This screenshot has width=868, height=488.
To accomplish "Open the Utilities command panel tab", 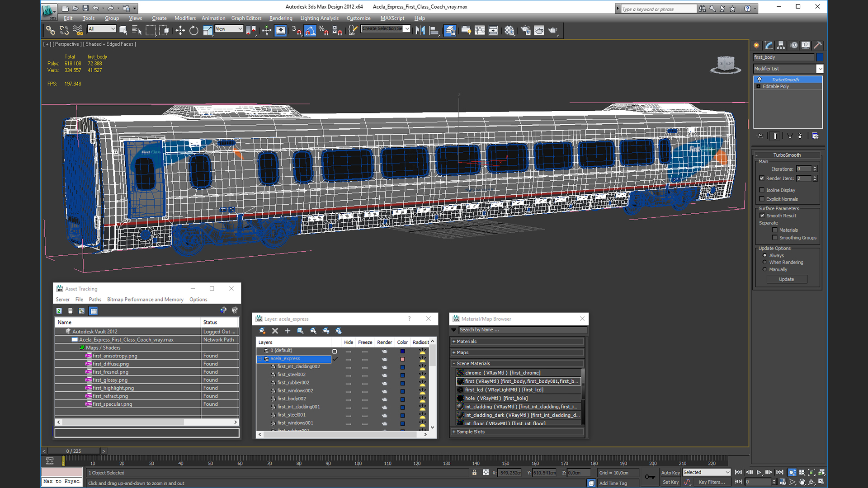I will [818, 45].
